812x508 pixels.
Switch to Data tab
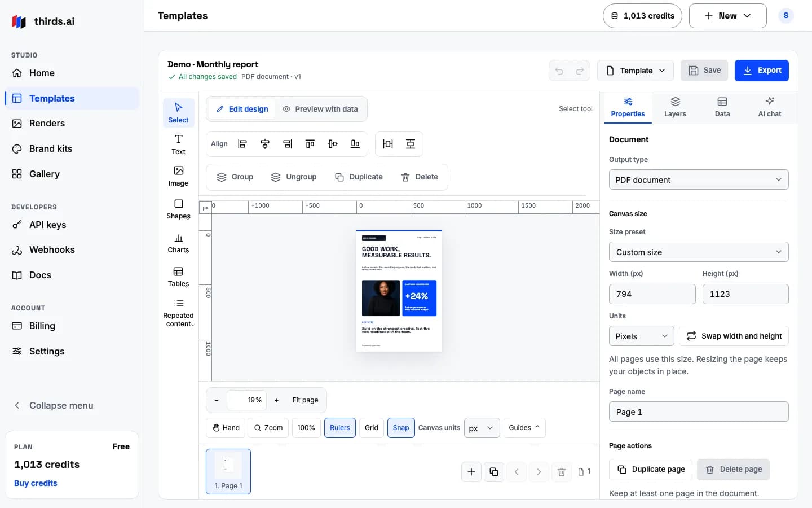[x=722, y=107]
